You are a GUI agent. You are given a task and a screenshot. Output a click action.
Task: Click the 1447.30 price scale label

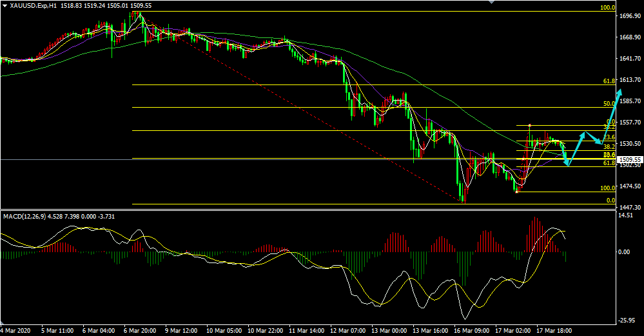tap(630, 207)
